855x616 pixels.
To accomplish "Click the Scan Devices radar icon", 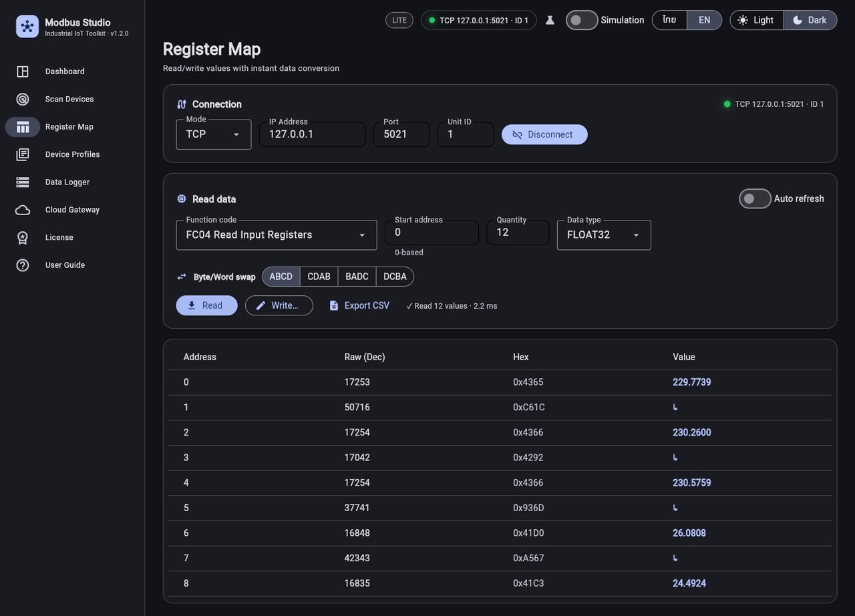I will coord(23,99).
